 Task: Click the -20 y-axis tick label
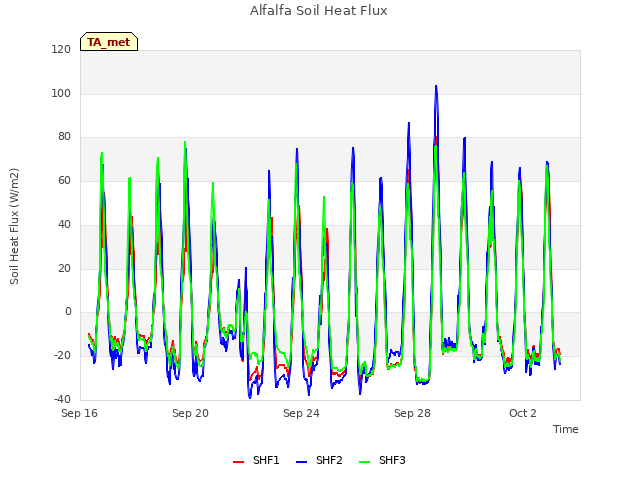[62, 355]
